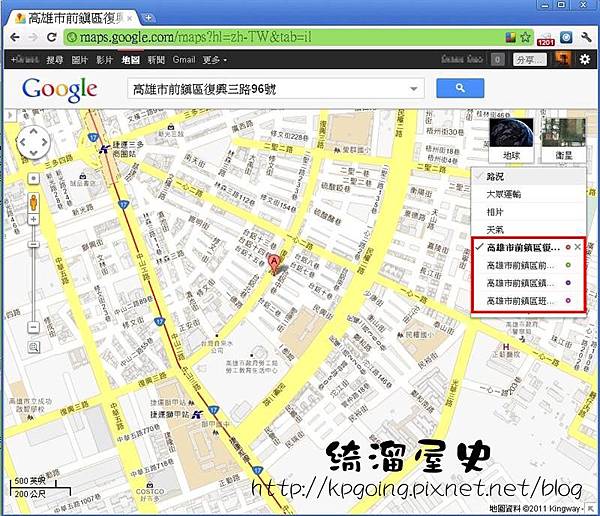Open the search box suggestions dropdown arrow
The width and height of the screenshot is (600, 516).
[414, 89]
